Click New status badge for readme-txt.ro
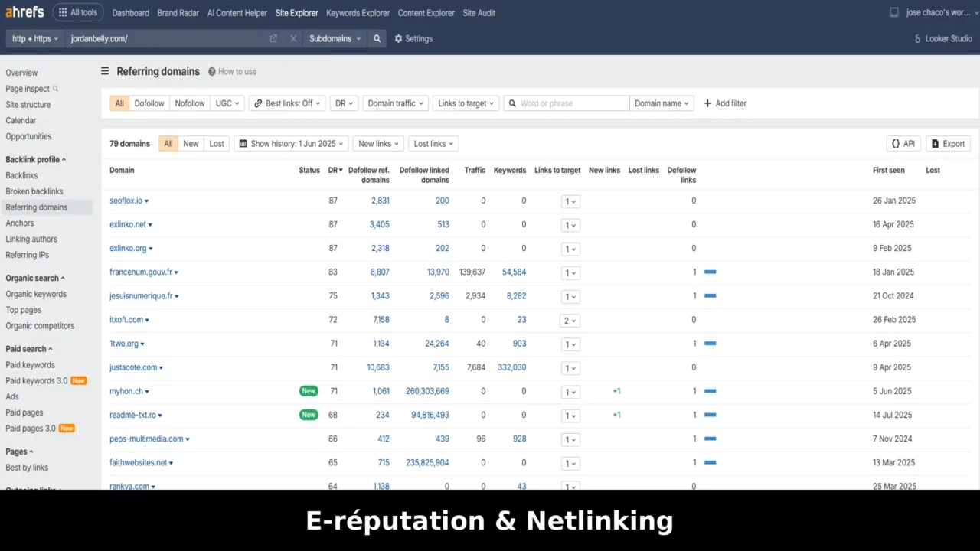980x551 pixels. click(309, 415)
